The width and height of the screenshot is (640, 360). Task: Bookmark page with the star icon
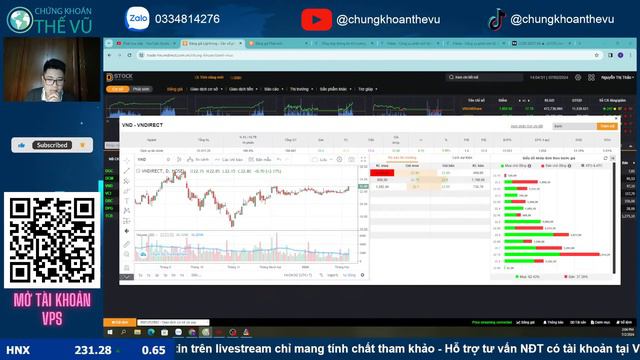(x=597, y=55)
